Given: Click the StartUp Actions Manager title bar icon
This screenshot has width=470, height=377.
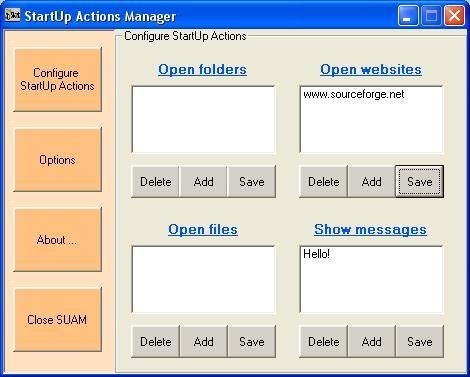Looking at the screenshot, I should pyautogui.click(x=12, y=15).
